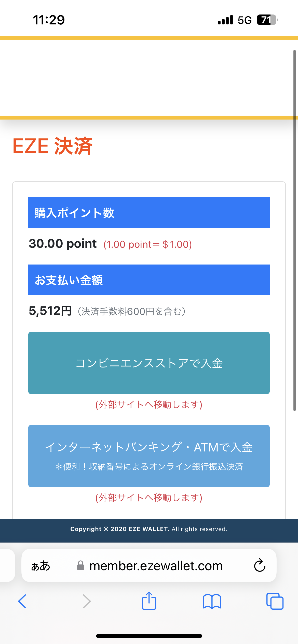
Task: Tap the Safari forward arrow
Action: [87, 601]
